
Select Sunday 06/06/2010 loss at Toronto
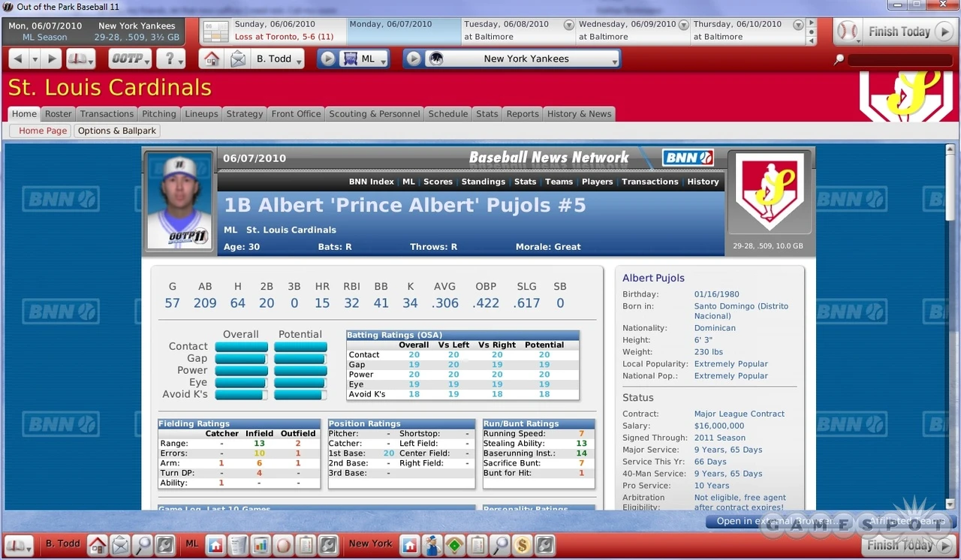(289, 31)
